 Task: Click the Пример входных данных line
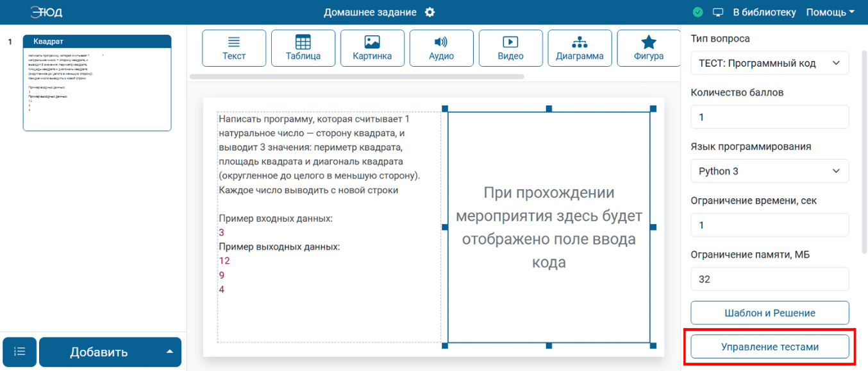(x=276, y=218)
